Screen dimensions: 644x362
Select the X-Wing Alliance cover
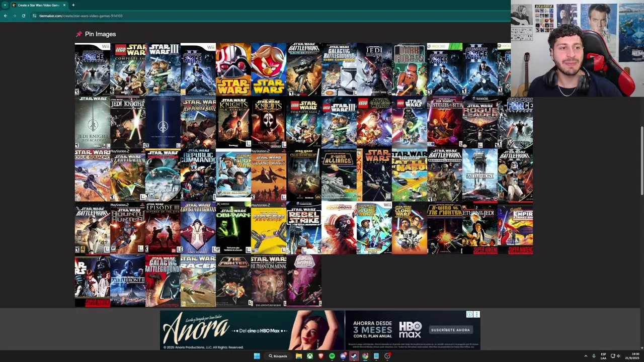pyautogui.click(x=339, y=175)
